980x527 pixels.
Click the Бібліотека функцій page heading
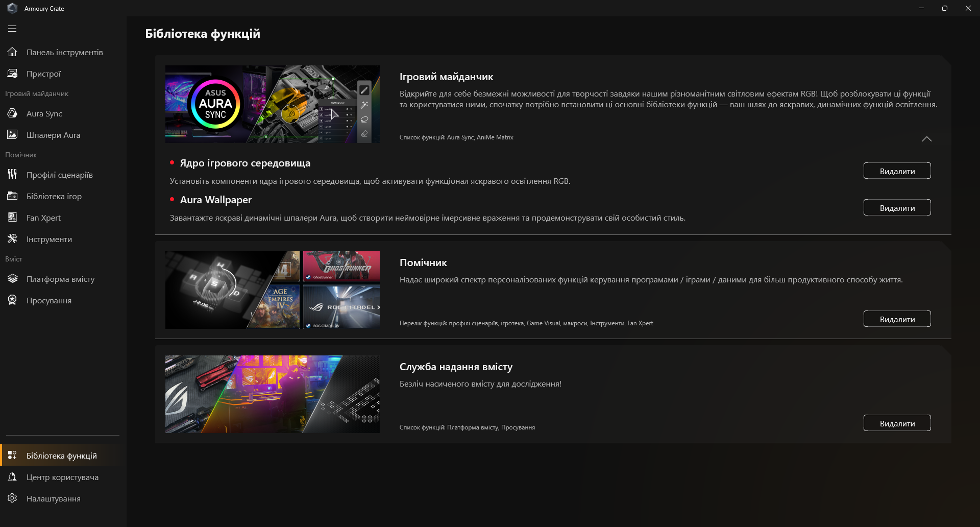pyautogui.click(x=203, y=34)
